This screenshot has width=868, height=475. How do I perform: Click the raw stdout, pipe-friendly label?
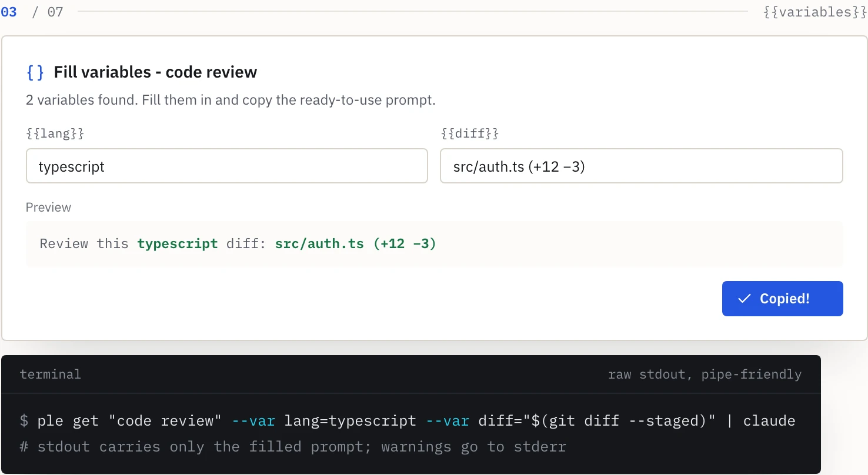point(705,374)
